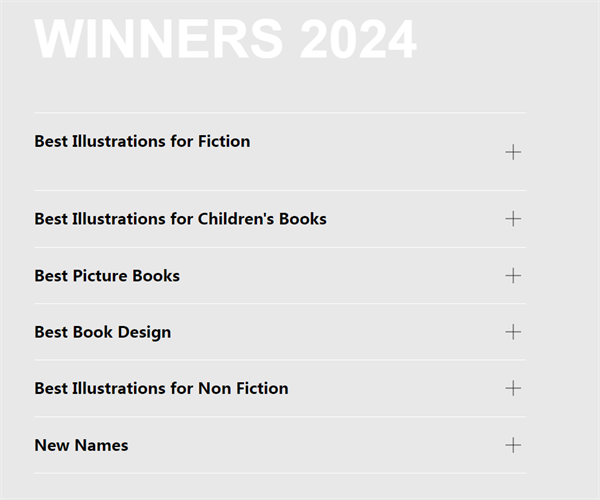Select the 'Best Illustrations for Non Fiction' title
Screen dimensions: 600x500
click(x=161, y=388)
